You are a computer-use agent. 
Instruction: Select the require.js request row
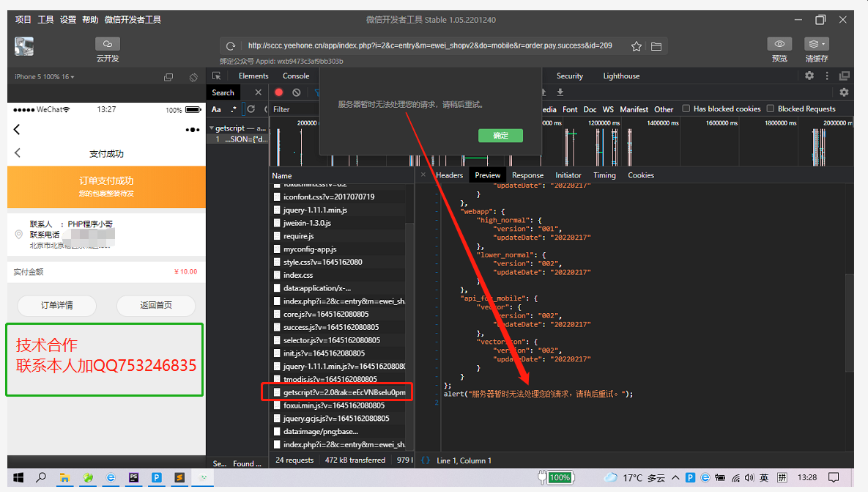point(339,236)
